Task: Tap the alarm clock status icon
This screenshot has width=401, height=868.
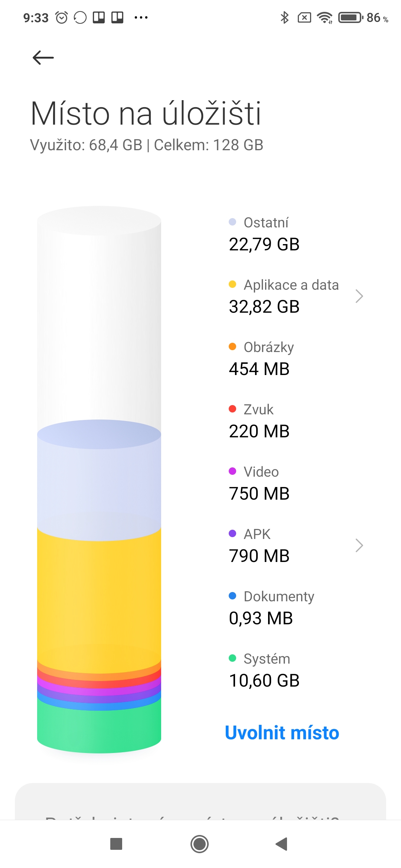Action: tap(62, 17)
